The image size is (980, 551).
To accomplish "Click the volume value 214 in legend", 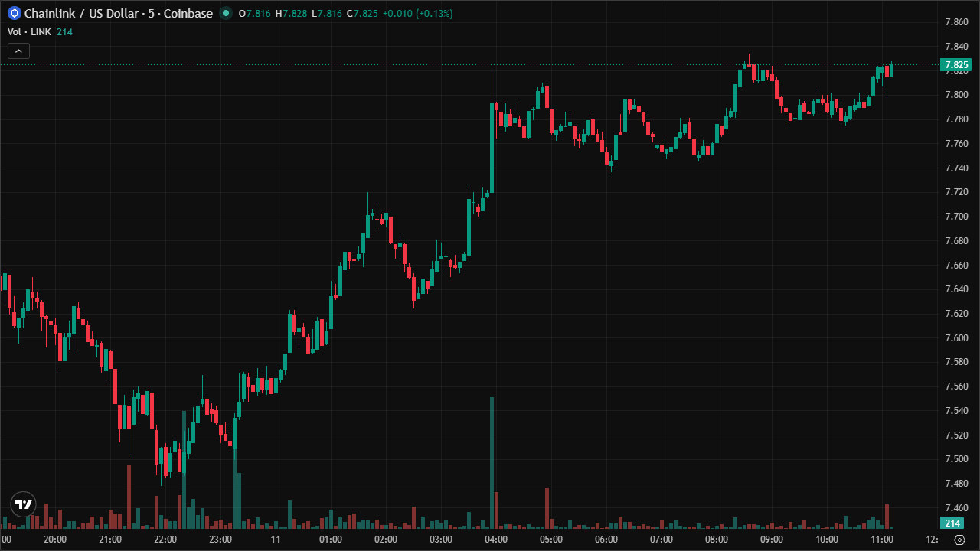I will click(65, 31).
